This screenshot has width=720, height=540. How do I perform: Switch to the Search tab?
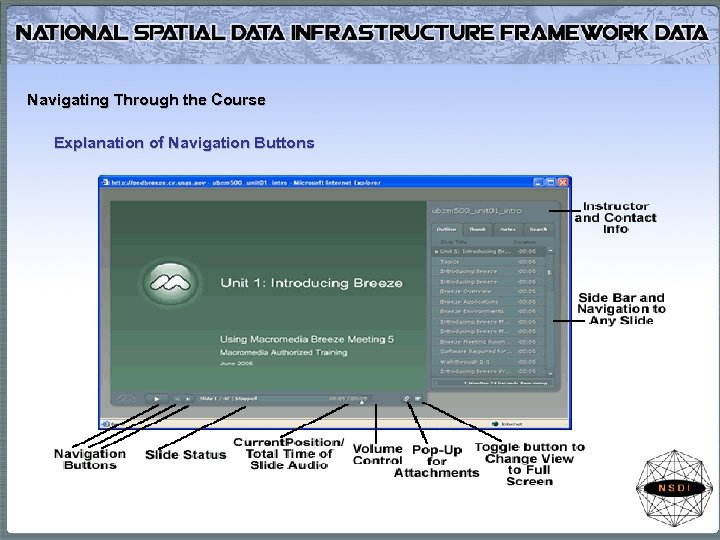pyautogui.click(x=538, y=229)
